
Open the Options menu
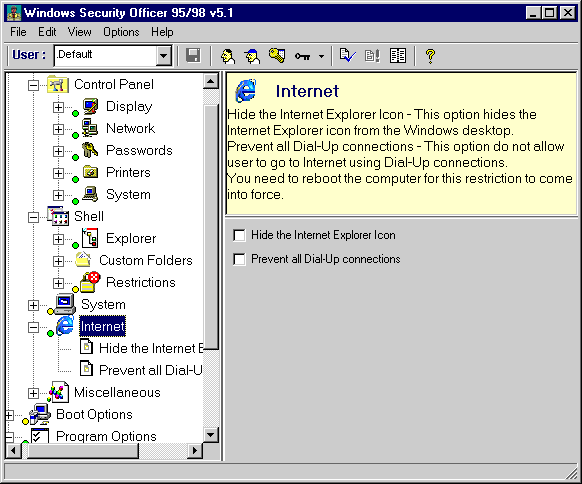coord(121,32)
